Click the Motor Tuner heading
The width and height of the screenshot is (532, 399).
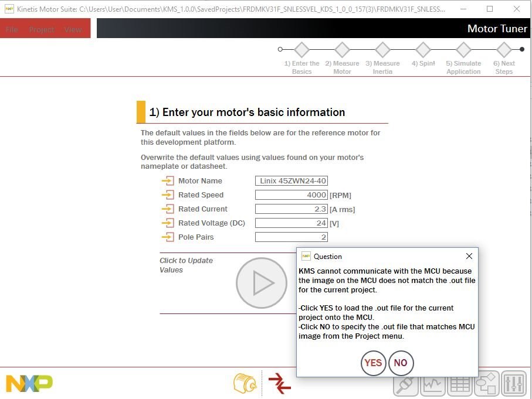tap(497, 29)
